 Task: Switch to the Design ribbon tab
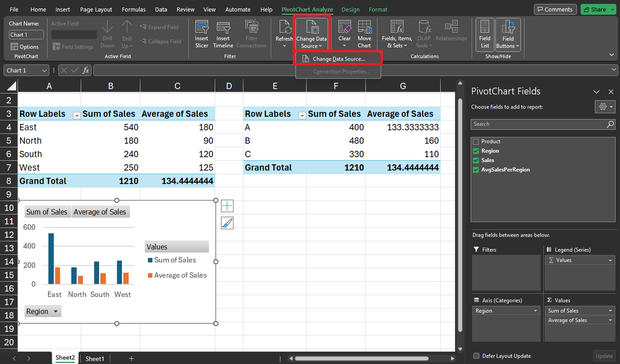351,9
